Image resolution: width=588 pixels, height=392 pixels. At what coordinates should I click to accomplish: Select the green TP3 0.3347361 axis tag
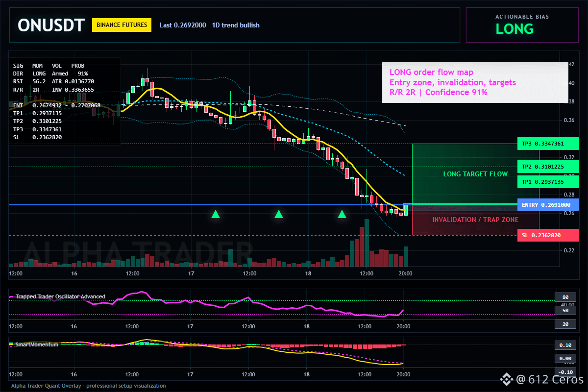[548, 144]
